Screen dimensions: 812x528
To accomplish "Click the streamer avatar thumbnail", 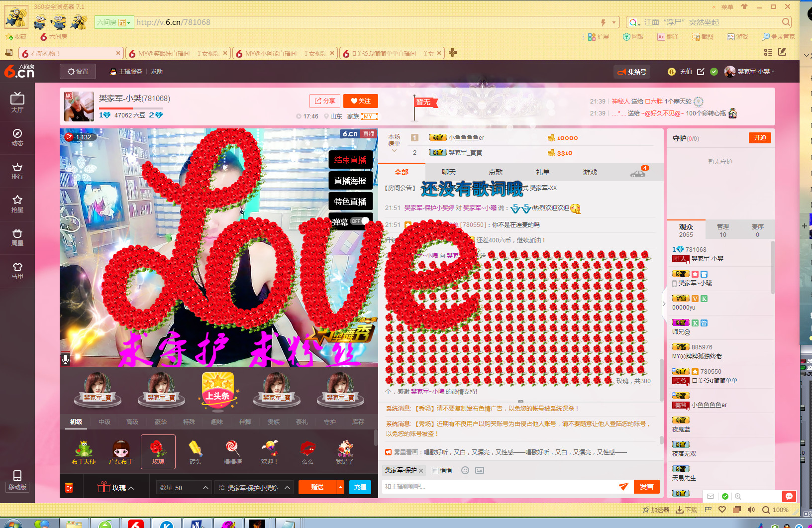I will click(79, 106).
